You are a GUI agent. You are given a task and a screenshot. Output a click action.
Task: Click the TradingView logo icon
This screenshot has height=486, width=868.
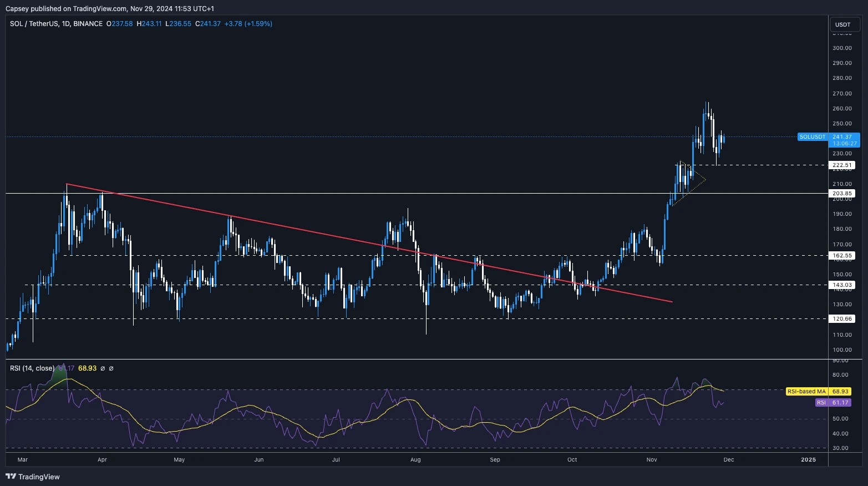[x=11, y=477]
